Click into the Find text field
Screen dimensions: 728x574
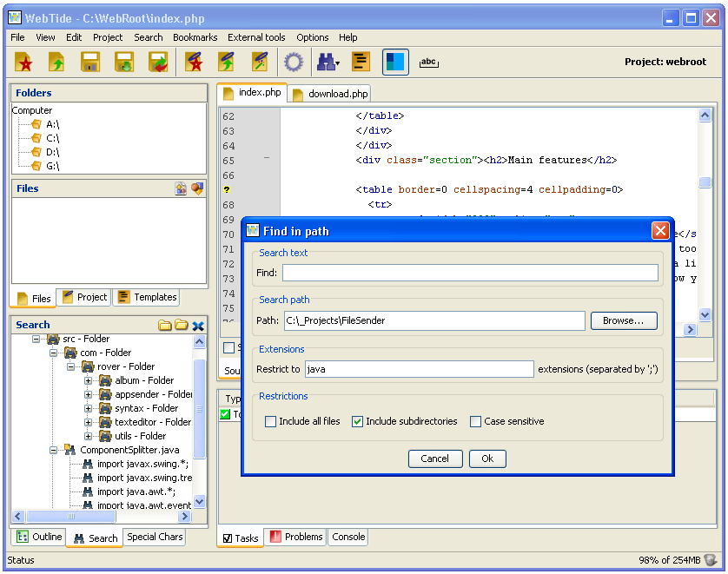coord(470,273)
